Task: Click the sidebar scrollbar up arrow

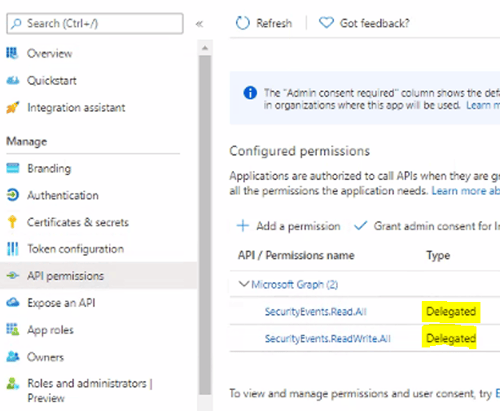Action: click(x=205, y=48)
